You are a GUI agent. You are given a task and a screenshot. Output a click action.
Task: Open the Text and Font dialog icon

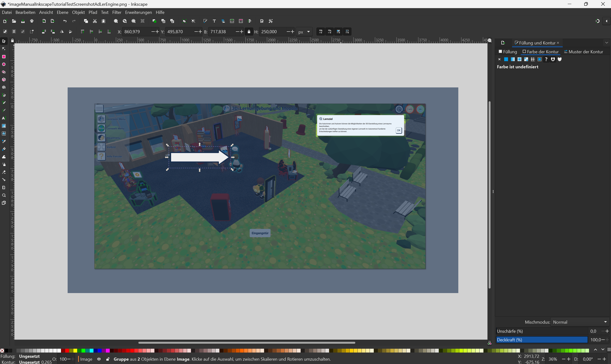point(214,21)
